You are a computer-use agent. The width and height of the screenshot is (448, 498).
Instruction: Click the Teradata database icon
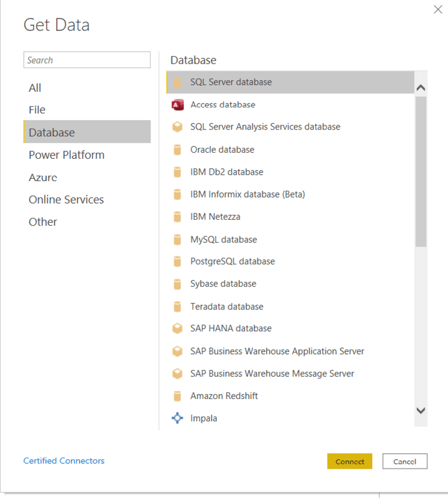(178, 307)
